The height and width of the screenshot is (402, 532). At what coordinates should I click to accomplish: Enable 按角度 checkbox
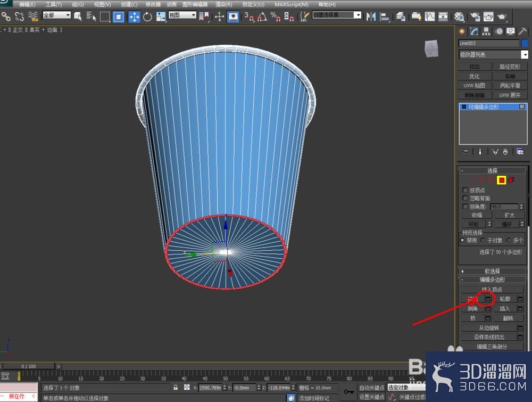465,207
